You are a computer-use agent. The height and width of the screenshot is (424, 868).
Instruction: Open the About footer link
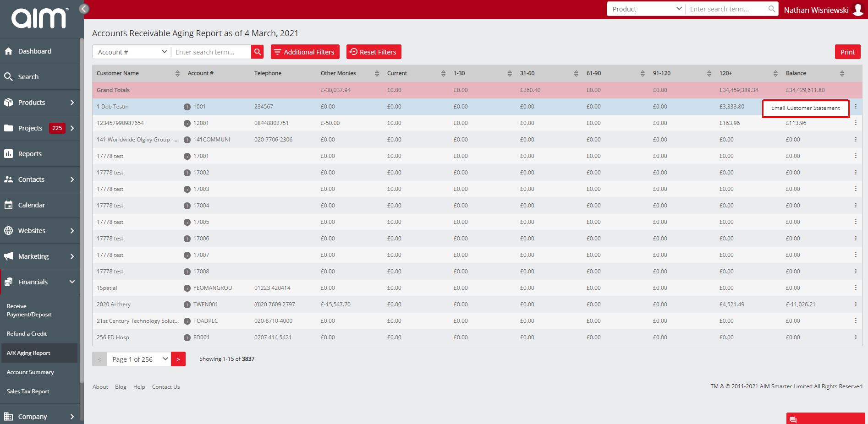click(100, 387)
